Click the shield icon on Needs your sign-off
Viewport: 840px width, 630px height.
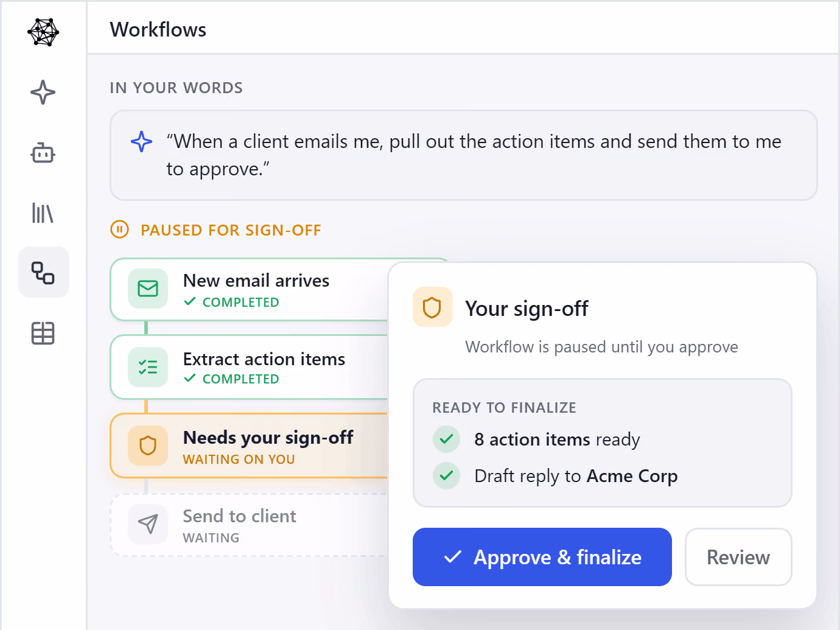[x=148, y=446]
